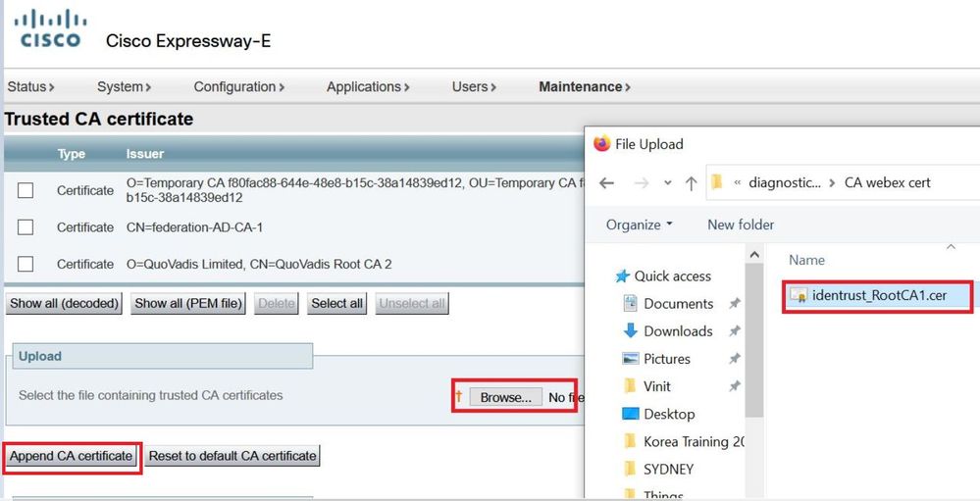Click CN=federation-AD-CA-1 issuer text
Viewport: 980px width, 501px height.
194,227
